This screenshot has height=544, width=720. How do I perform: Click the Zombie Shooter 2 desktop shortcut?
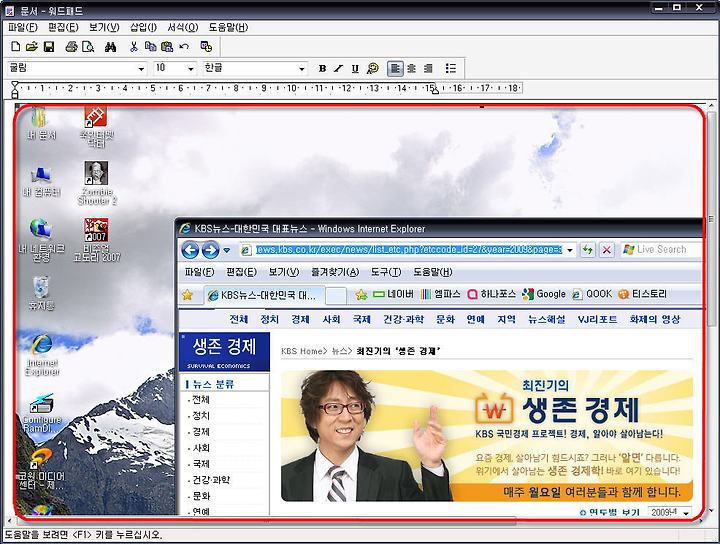(x=96, y=183)
